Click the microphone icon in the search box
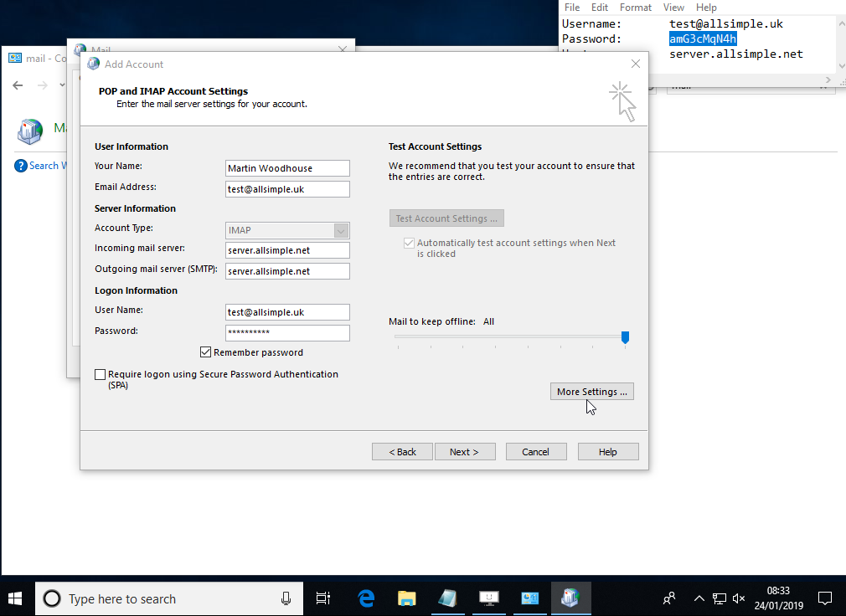 (x=286, y=598)
